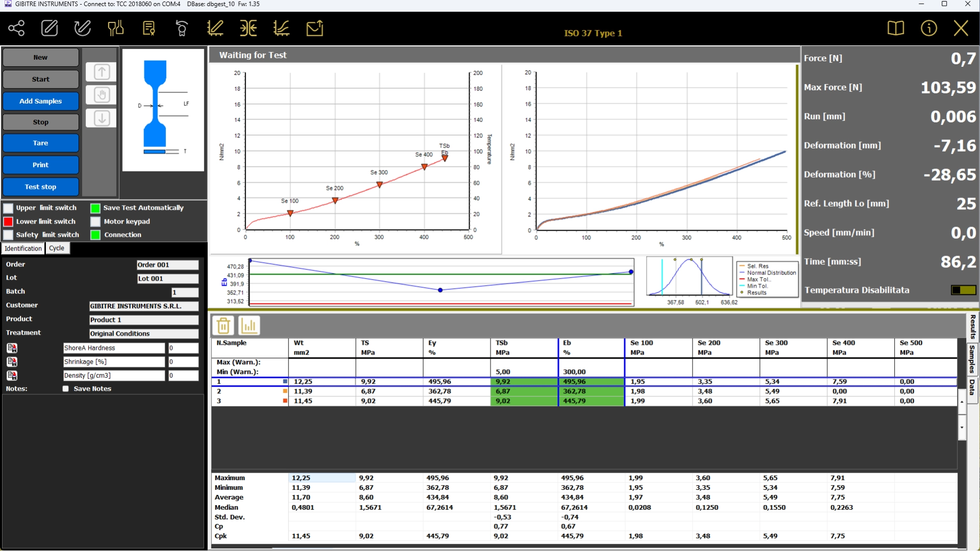Click scroll down arrow of results table
This screenshot has height=551, width=980.
pos(962,427)
